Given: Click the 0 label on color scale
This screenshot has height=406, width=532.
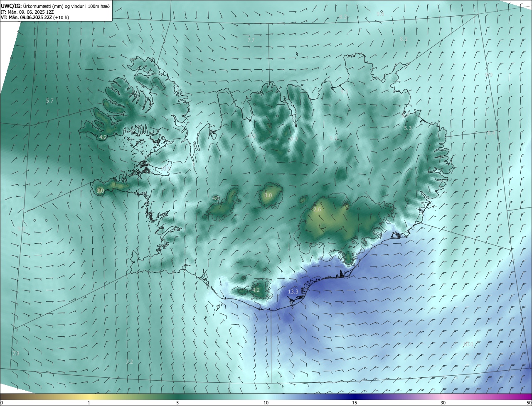Looking at the screenshot, I should click(2, 403).
